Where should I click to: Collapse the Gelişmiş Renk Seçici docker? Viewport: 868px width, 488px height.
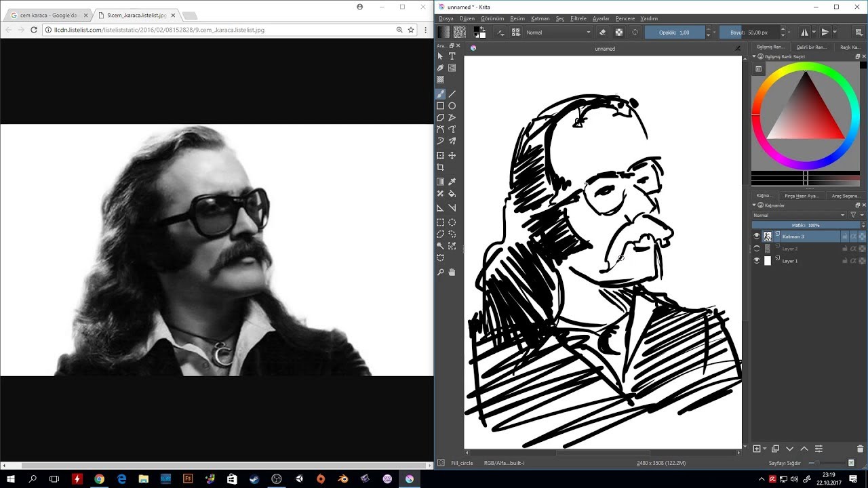(755, 57)
